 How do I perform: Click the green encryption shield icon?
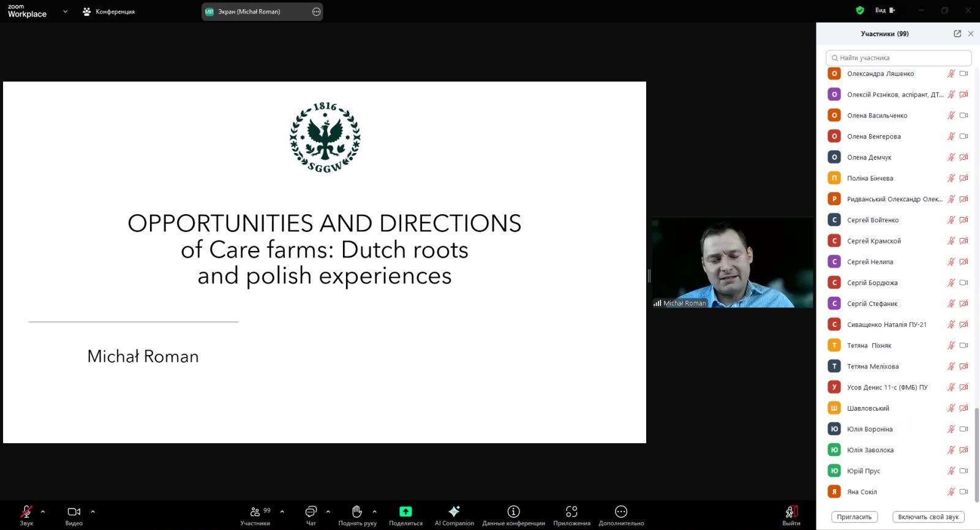coord(860,10)
